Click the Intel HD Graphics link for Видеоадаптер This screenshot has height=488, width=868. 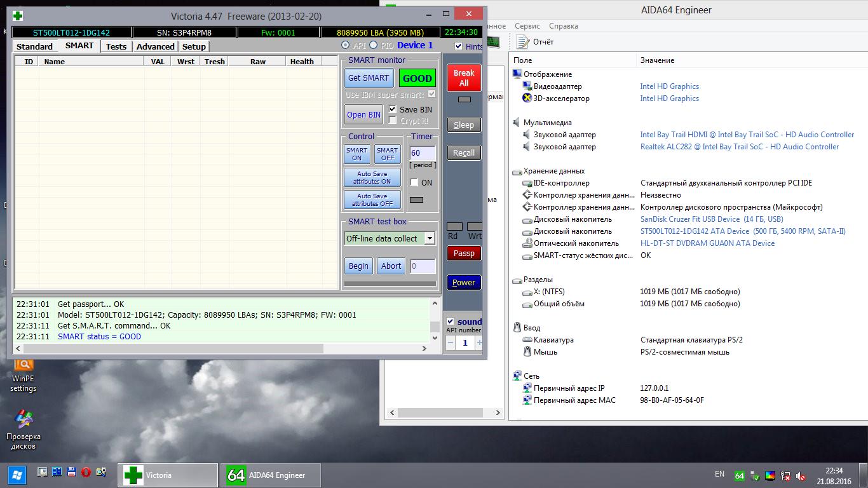670,86
